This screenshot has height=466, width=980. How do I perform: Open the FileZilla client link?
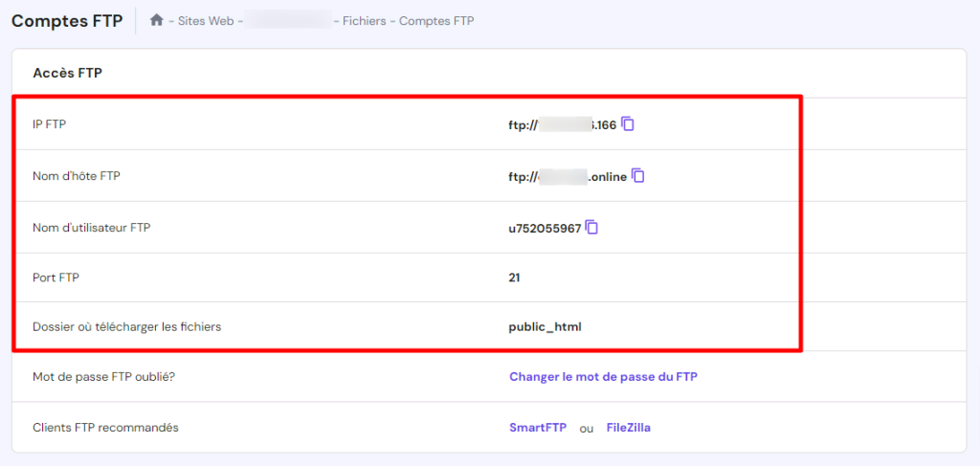tap(629, 428)
